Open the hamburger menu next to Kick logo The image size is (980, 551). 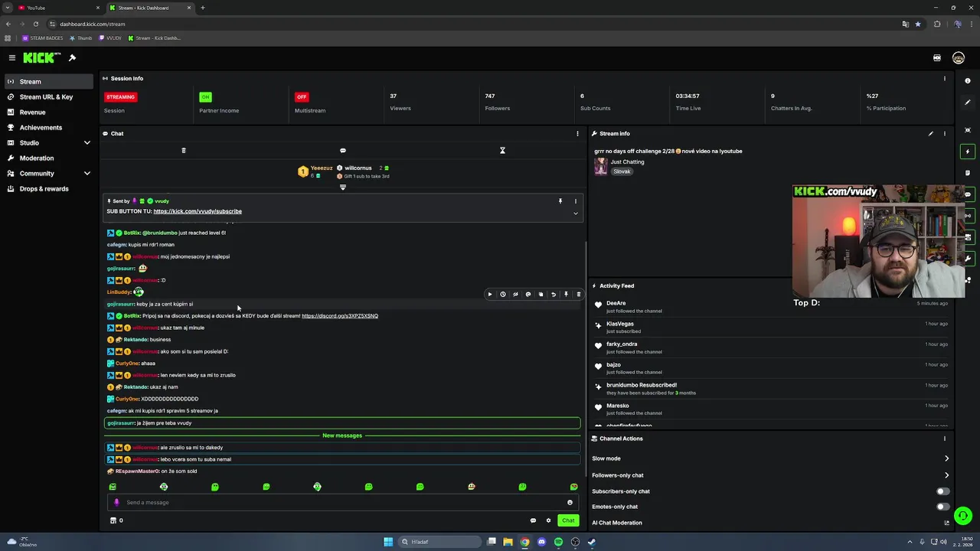pos(12,58)
